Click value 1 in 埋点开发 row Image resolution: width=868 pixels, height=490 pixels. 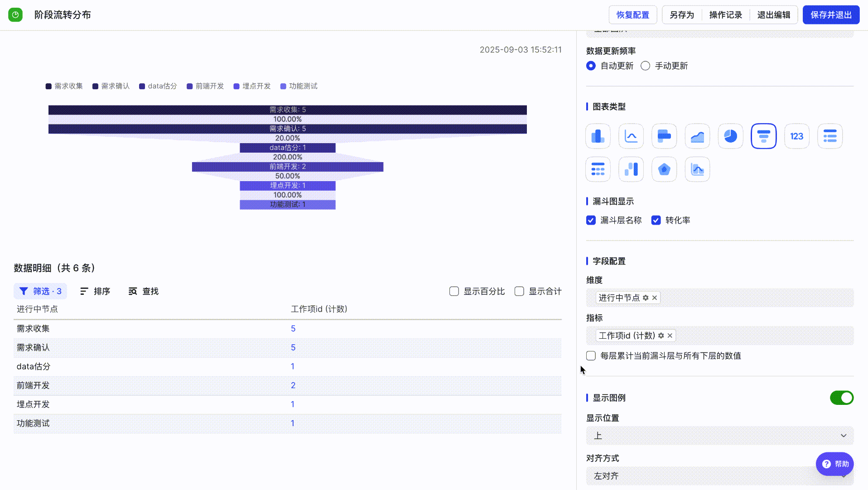[x=293, y=404]
